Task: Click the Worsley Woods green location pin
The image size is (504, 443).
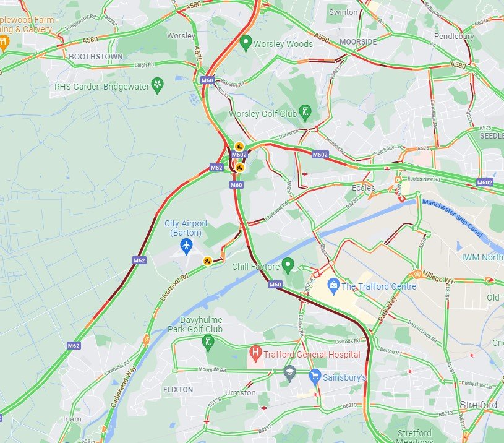Action: [x=246, y=43]
